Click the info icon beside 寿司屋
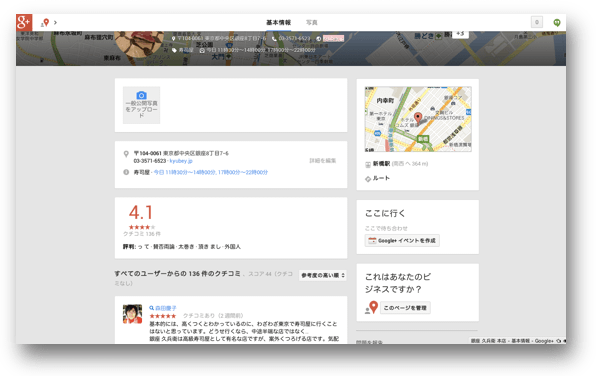Image resolution: width=596 pixels, height=376 pixels. tap(126, 172)
